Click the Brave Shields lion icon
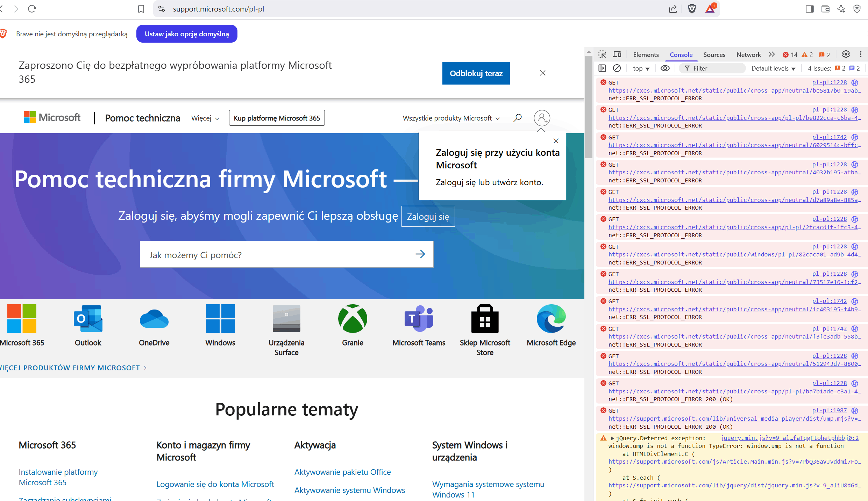This screenshot has height=501, width=868. (x=692, y=9)
